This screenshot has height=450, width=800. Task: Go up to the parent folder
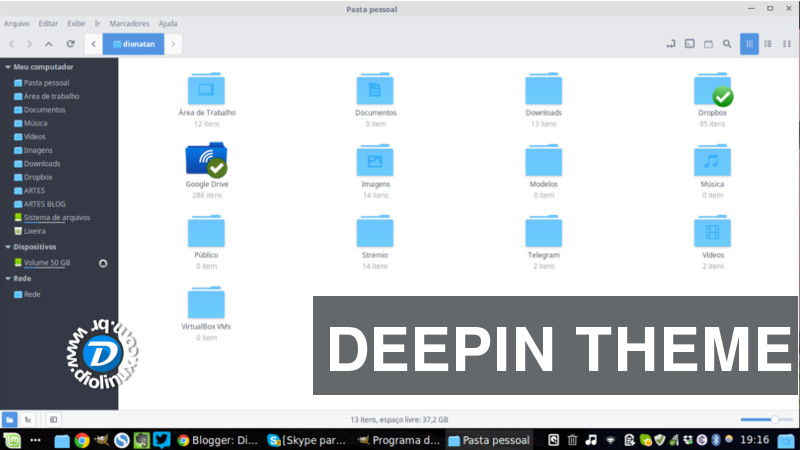click(x=48, y=44)
